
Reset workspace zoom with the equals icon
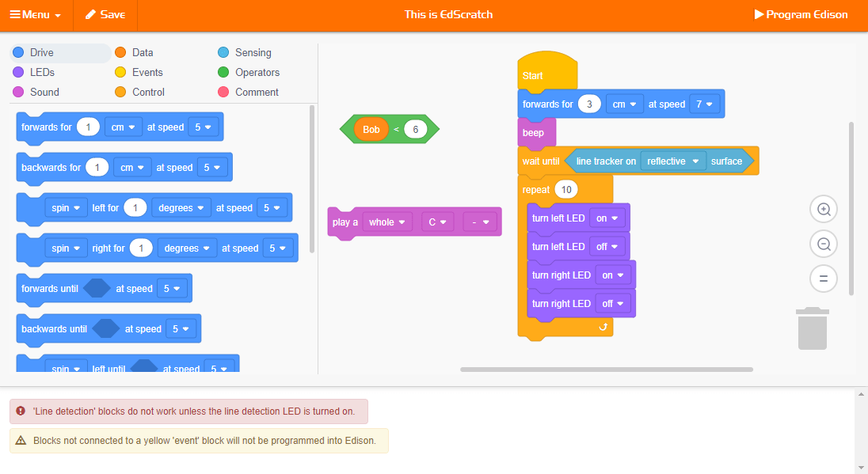(824, 279)
